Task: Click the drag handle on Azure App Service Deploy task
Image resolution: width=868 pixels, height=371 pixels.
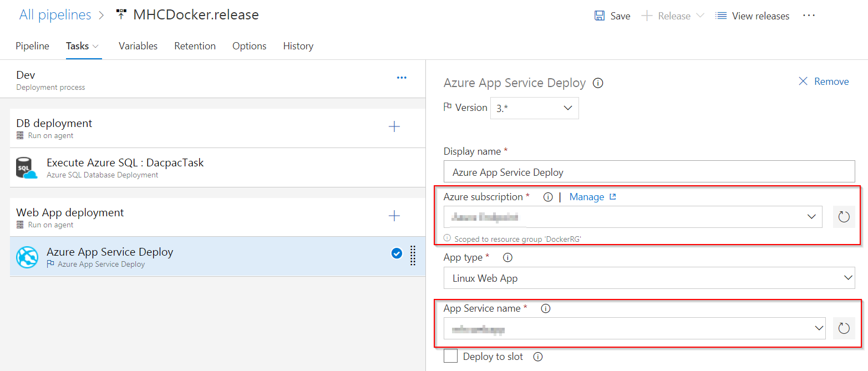Action: (x=413, y=255)
